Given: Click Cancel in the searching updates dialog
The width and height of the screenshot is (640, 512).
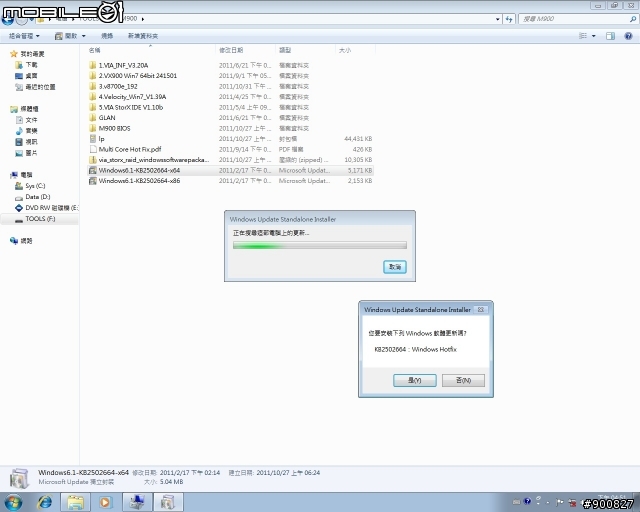Looking at the screenshot, I should [395, 267].
